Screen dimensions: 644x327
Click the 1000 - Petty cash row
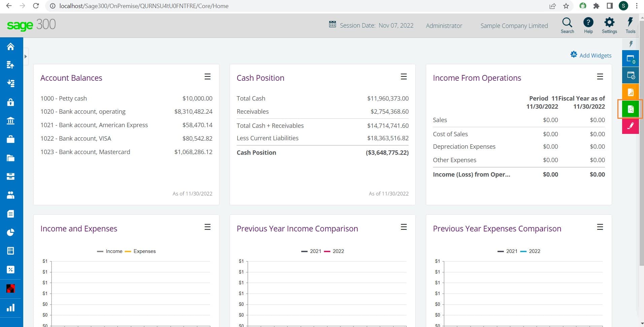click(126, 98)
